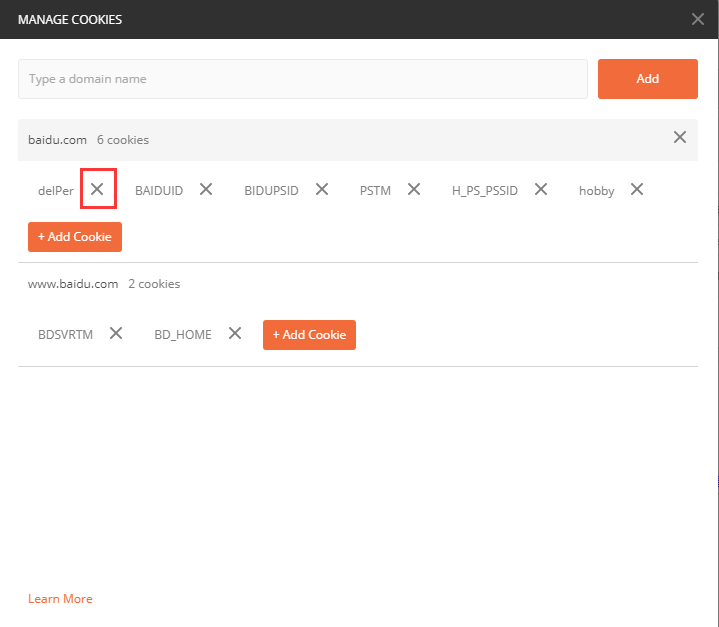Image resolution: width=719 pixels, height=627 pixels.
Task: Open the delPer cookie name
Action: click(x=56, y=190)
